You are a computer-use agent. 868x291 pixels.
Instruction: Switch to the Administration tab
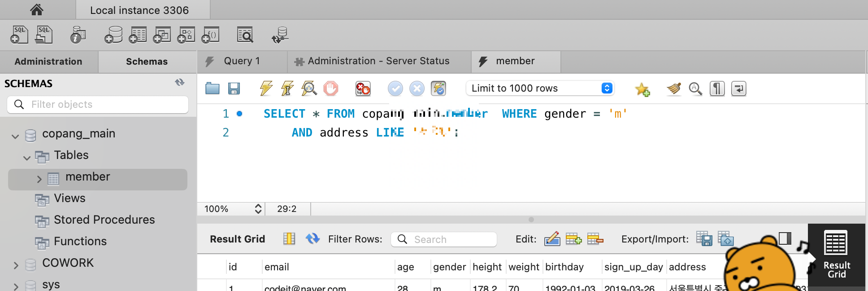48,62
